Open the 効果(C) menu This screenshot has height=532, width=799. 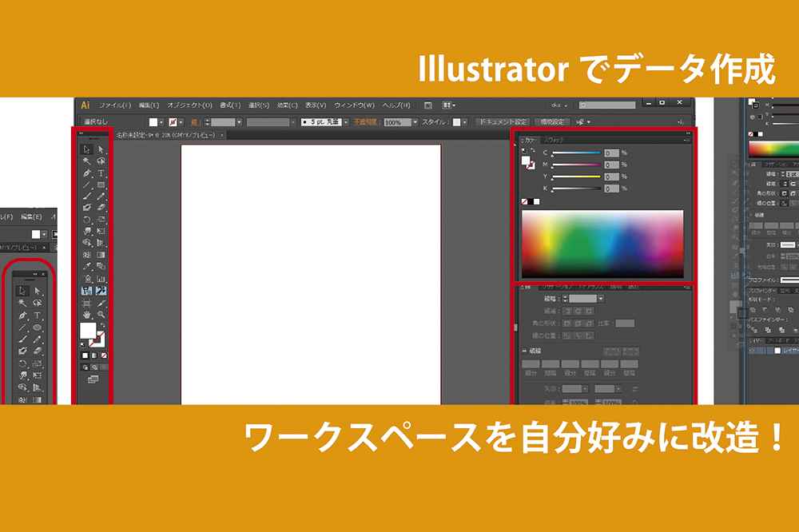287,105
